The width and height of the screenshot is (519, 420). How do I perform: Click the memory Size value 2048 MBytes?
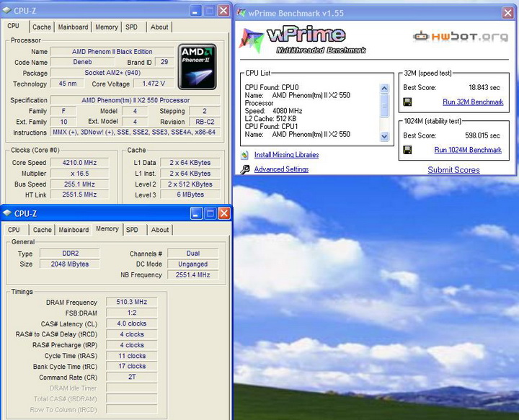[70, 264]
